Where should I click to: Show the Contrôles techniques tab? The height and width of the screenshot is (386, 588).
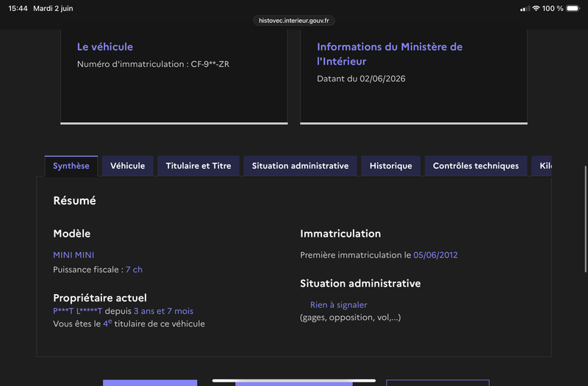tap(476, 166)
